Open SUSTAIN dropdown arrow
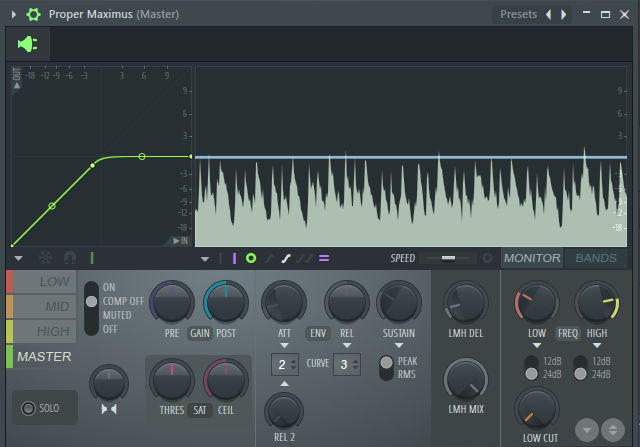The image size is (640, 447). [x=399, y=346]
